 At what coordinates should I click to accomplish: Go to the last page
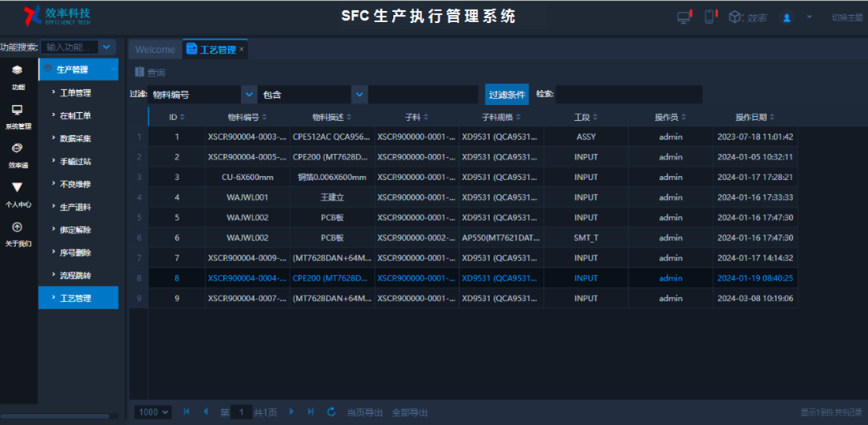coord(311,412)
